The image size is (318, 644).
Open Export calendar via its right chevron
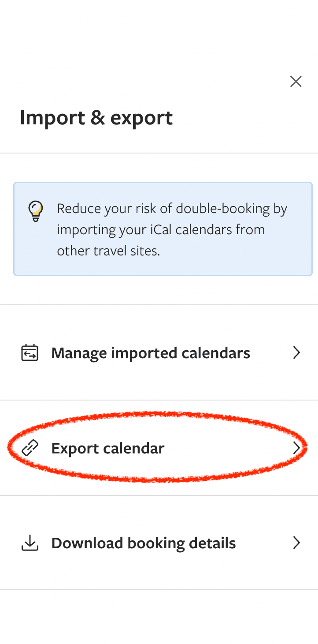point(296,448)
